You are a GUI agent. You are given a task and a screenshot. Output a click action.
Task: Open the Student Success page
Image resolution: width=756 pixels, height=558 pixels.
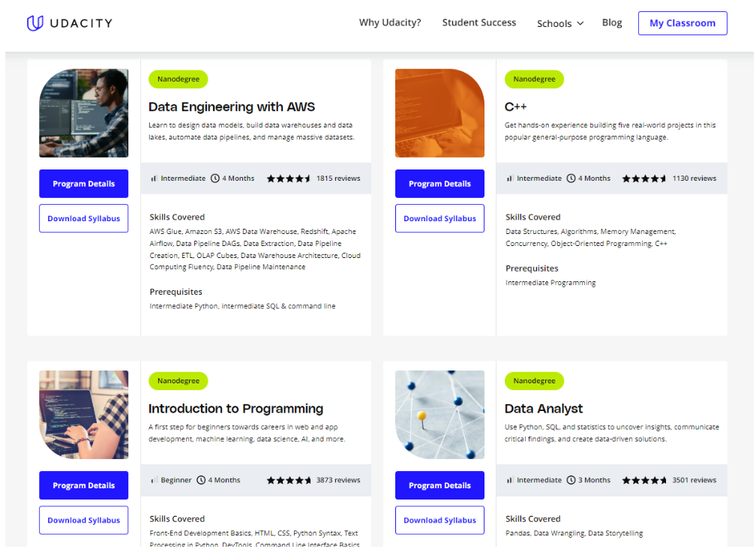click(478, 22)
